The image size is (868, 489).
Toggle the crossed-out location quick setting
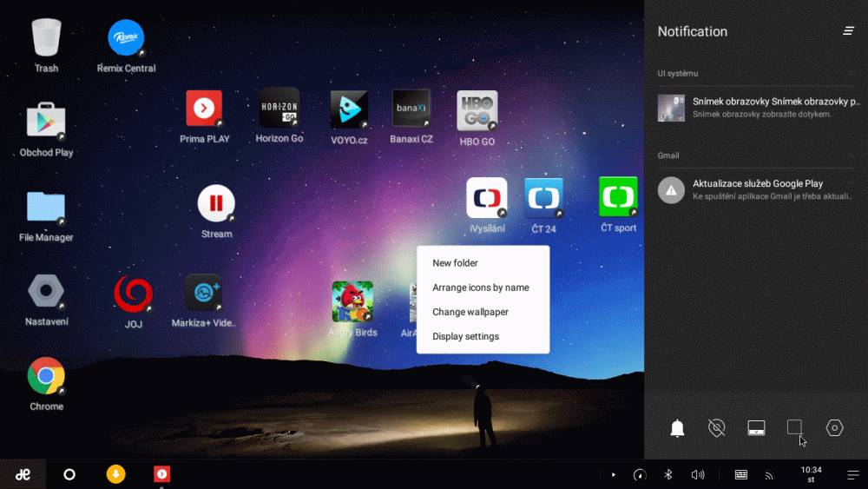pyautogui.click(x=716, y=427)
